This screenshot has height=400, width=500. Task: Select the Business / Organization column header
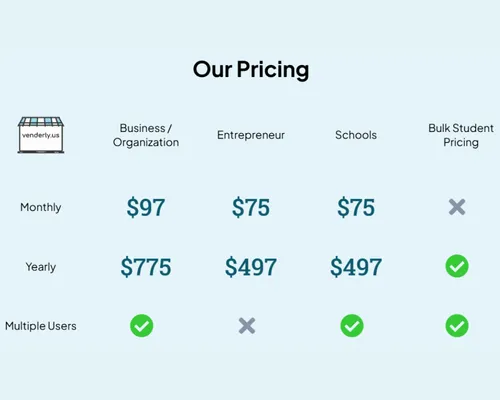tap(146, 135)
